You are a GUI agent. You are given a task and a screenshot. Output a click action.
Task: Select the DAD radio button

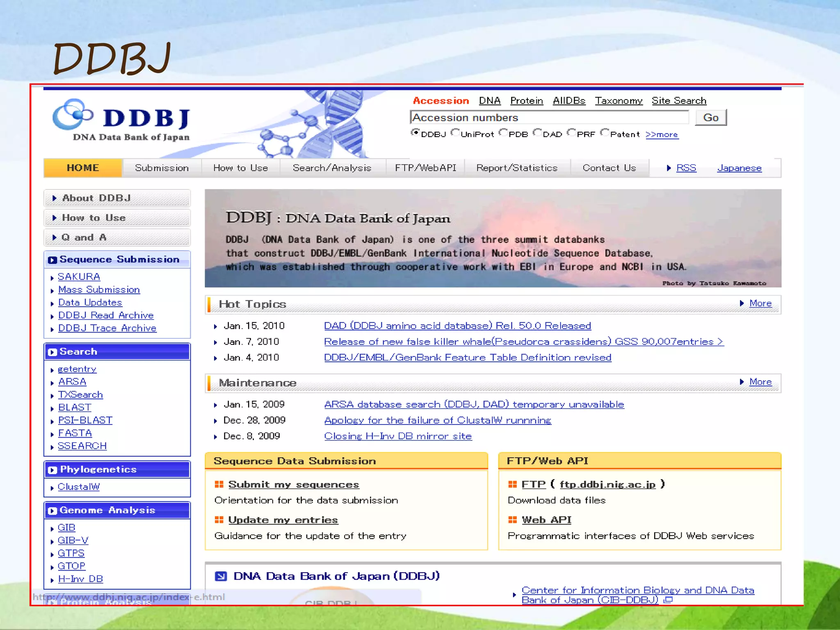pos(537,132)
